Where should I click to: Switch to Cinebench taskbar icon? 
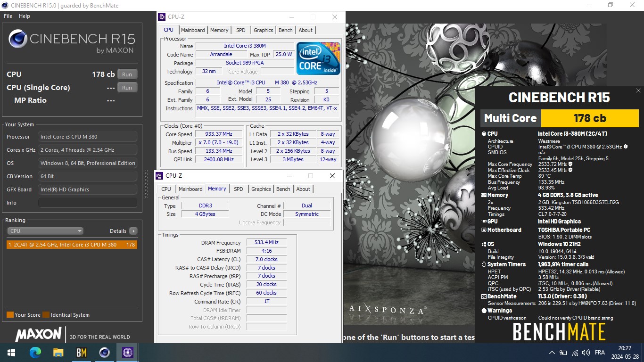tap(104, 353)
